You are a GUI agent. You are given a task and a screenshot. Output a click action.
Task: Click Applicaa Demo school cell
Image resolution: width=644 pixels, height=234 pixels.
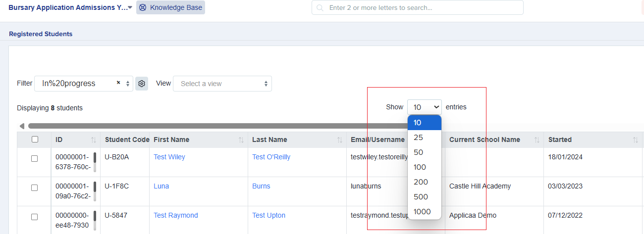coord(473,215)
